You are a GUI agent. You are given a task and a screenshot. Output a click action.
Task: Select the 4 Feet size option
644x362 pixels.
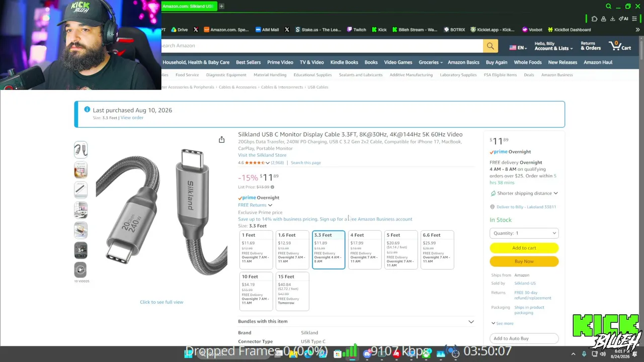[x=365, y=249]
